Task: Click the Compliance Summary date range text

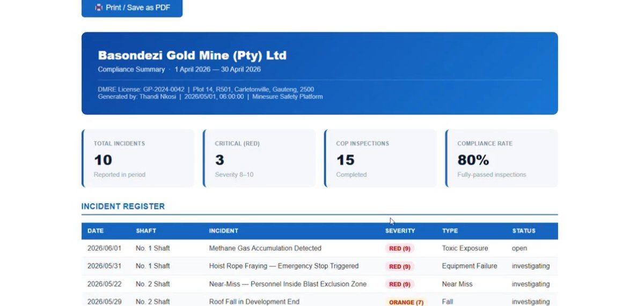Action: [179, 70]
